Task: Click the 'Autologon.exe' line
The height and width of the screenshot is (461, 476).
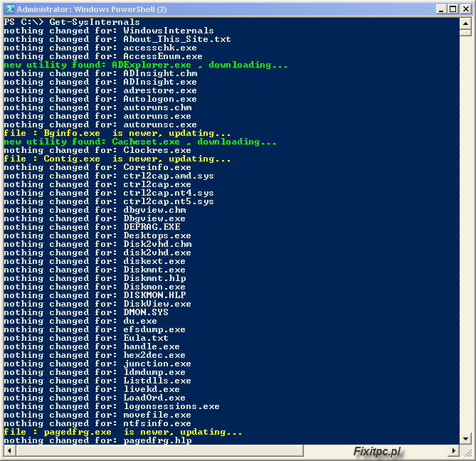Action: click(x=100, y=99)
